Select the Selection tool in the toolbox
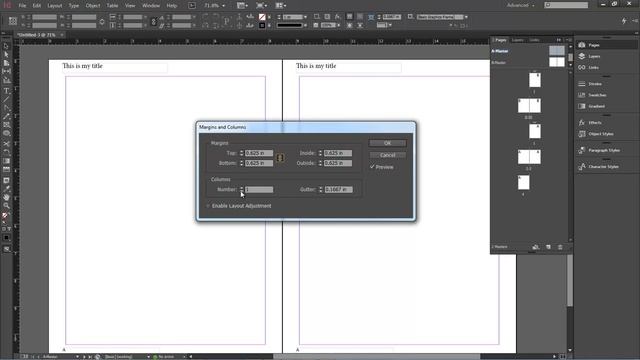Screen dimensions: 640x360 [x=6, y=46]
